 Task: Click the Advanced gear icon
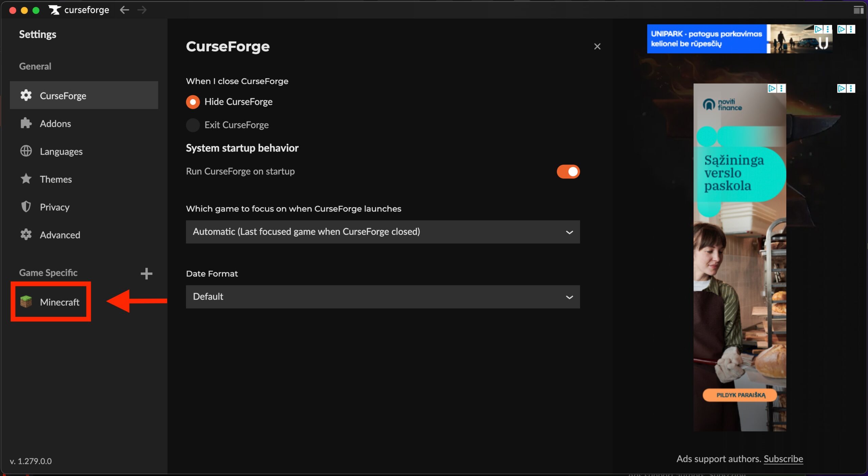(x=26, y=234)
